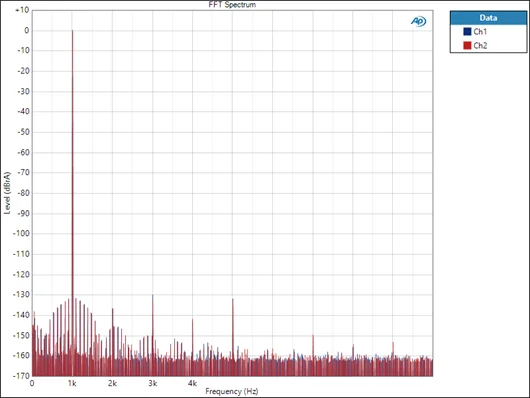This screenshot has height=398, width=530.
Task: Select the Ch2 legend label
Action: tap(480, 45)
